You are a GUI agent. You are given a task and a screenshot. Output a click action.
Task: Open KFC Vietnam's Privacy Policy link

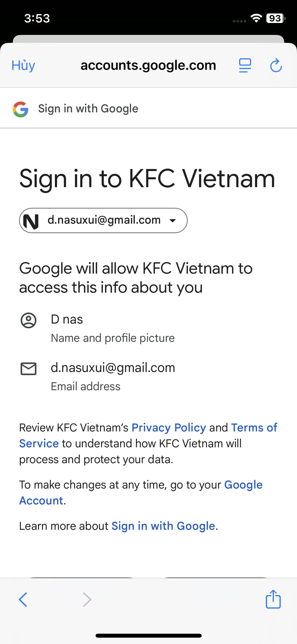[x=169, y=427]
